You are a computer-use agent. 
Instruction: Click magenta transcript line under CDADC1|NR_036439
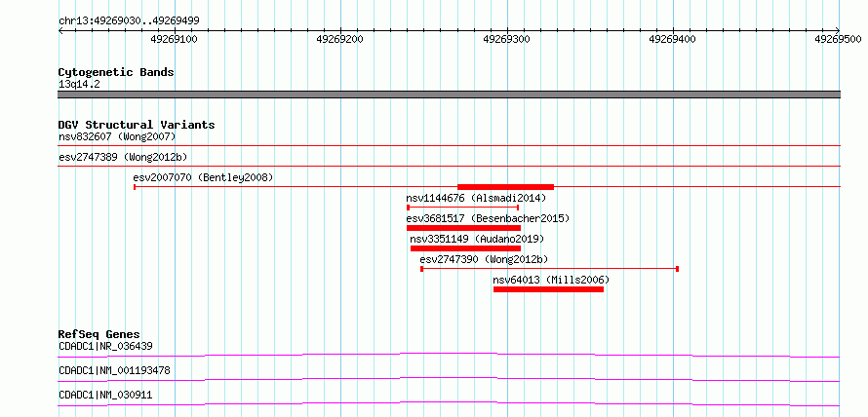(x=449, y=355)
